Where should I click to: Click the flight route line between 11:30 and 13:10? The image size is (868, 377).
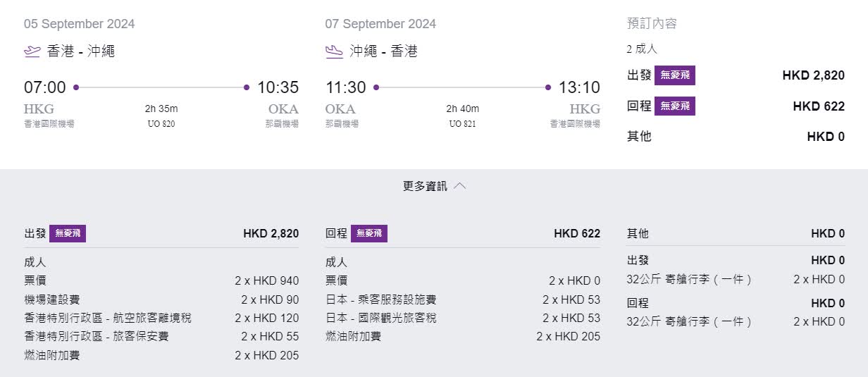point(462,87)
